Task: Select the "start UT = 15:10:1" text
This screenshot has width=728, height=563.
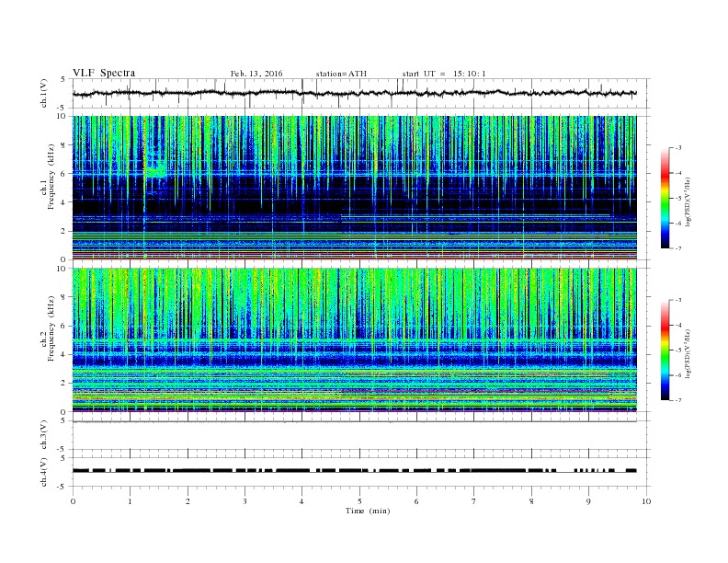Action: 444,74
